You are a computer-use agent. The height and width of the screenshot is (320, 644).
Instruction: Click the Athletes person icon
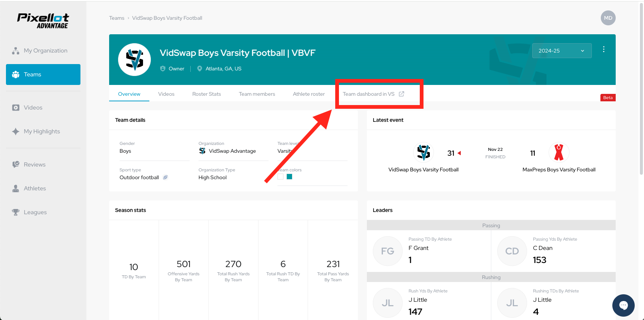[16, 188]
